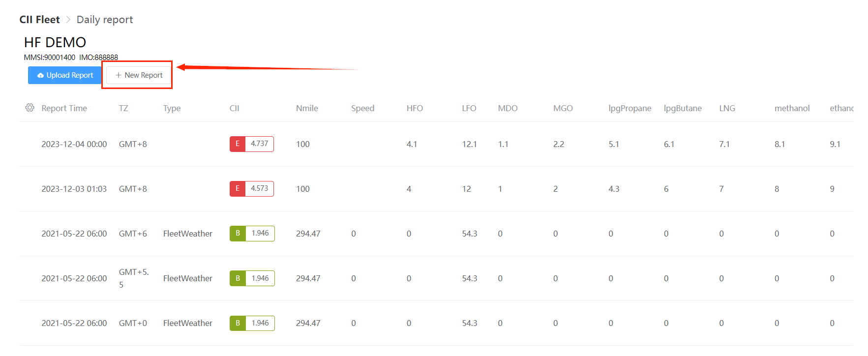Open the table column settings gear icon
This screenshot has width=868, height=356.
[30, 108]
